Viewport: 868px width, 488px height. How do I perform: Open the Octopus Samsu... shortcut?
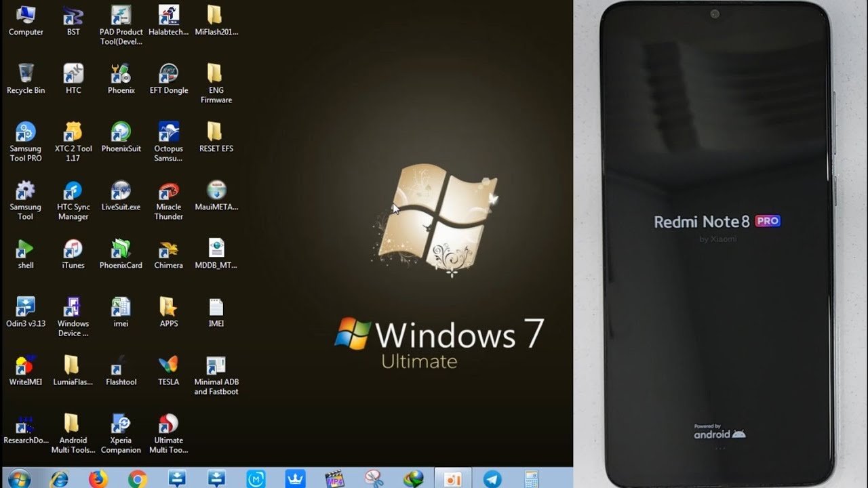pos(168,142)
